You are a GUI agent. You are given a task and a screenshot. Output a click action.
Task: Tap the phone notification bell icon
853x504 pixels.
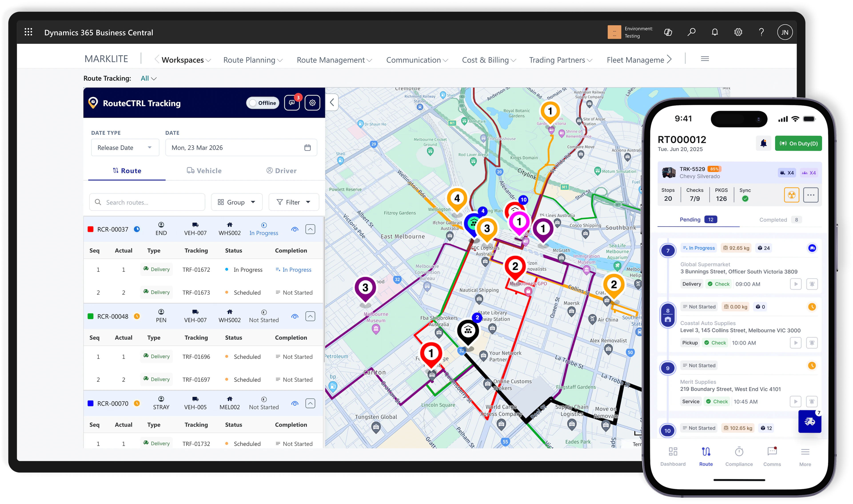click(763, 143)
